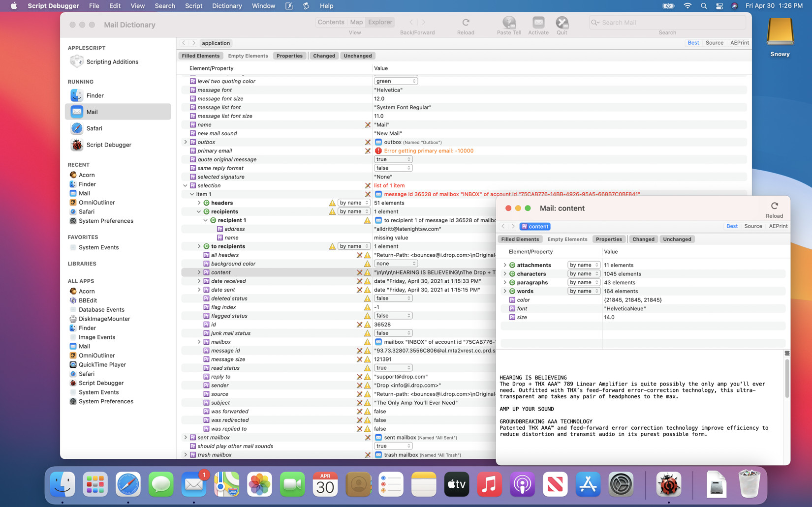The height and width of the screenshot is (507, 812).
Task: Click the application path button
Action: tap(216, 43)
